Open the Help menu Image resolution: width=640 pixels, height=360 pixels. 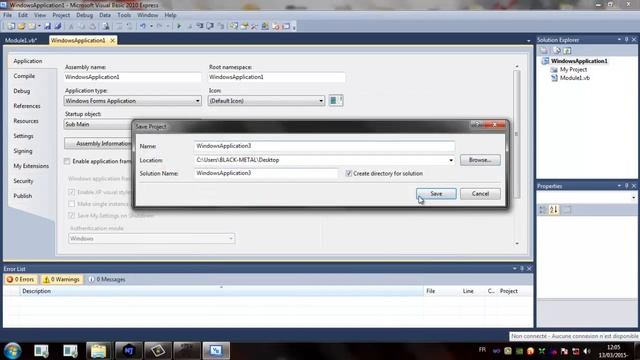pos(171,15)
